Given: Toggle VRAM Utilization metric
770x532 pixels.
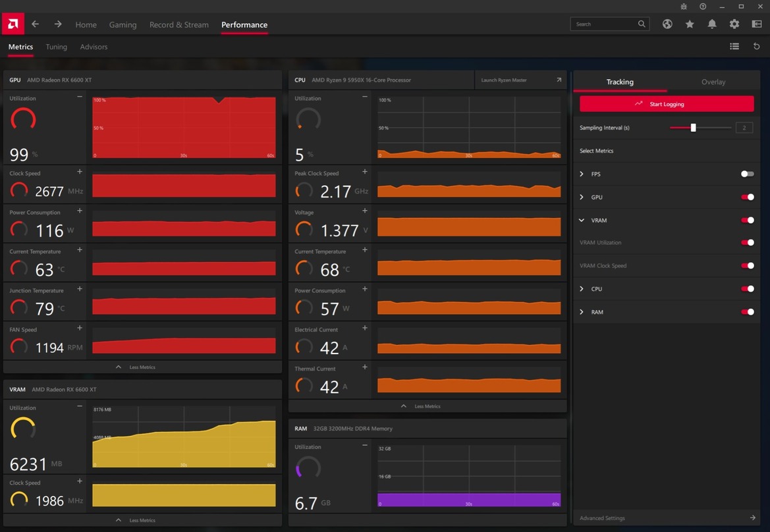Looking at the screenshot, I should point(748,242).
